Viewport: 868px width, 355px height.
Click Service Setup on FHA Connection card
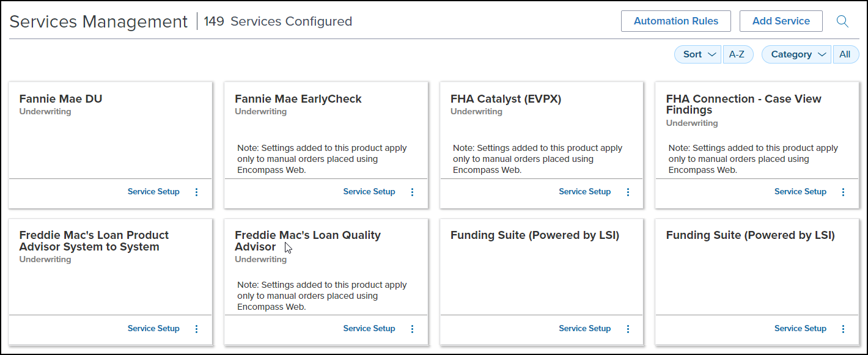point(800,192)
